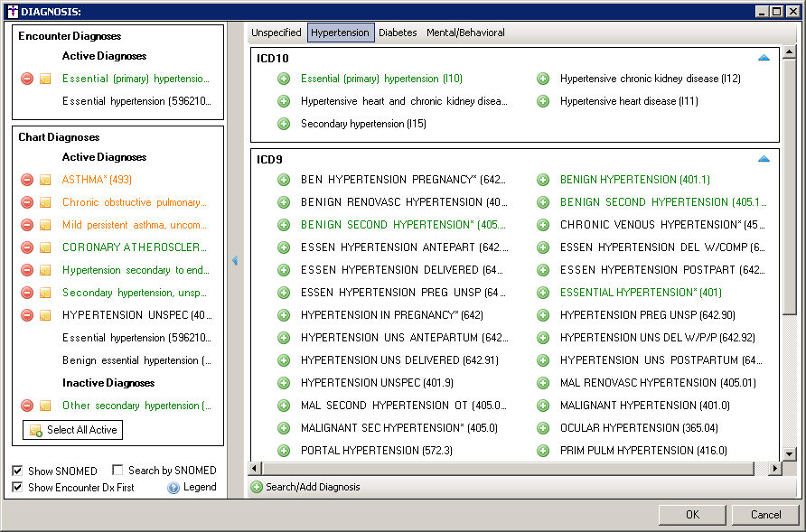Switch to the Diabetes tab

pyautogui.click(x=398, y=33)
